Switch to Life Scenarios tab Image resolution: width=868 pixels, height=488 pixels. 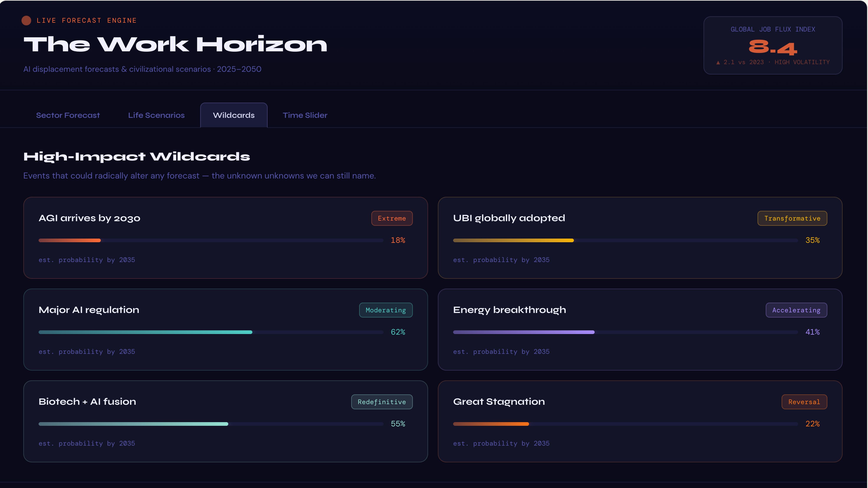(156, 115)
